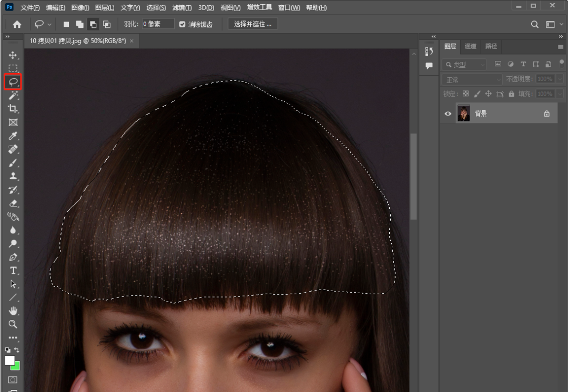Select the Horizontal Type tool
568x392 pixels.
[13, 271]
